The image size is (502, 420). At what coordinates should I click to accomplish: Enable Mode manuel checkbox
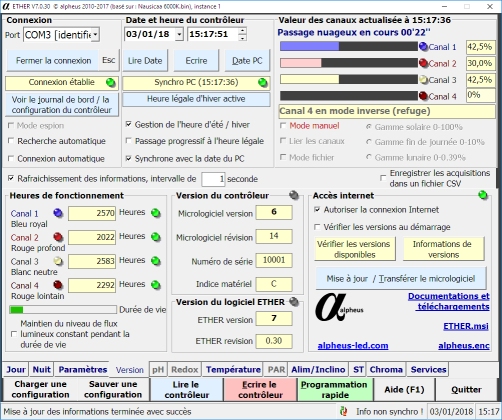click(x=283, y=126)
